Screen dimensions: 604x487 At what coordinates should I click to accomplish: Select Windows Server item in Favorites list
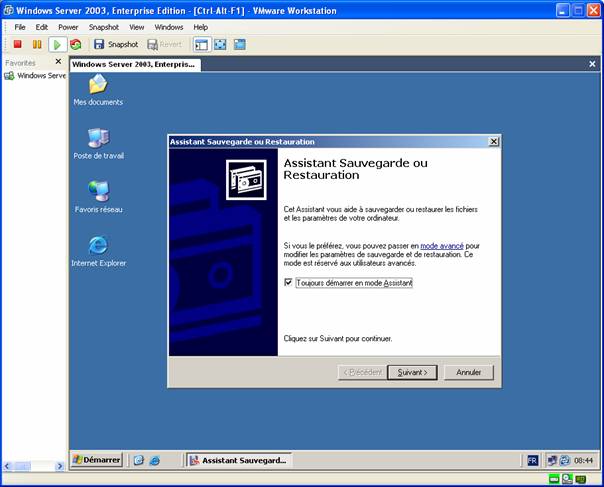(35, 76)
